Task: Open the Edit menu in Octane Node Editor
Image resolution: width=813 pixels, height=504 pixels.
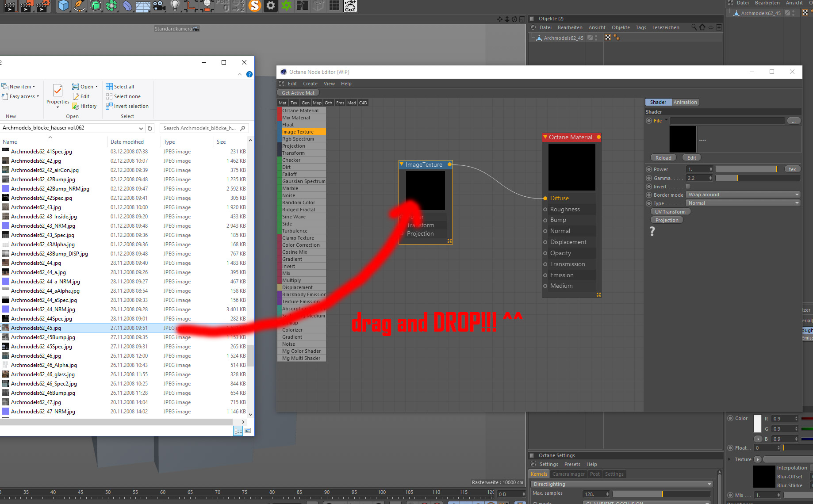Action: tap(292, 84)
